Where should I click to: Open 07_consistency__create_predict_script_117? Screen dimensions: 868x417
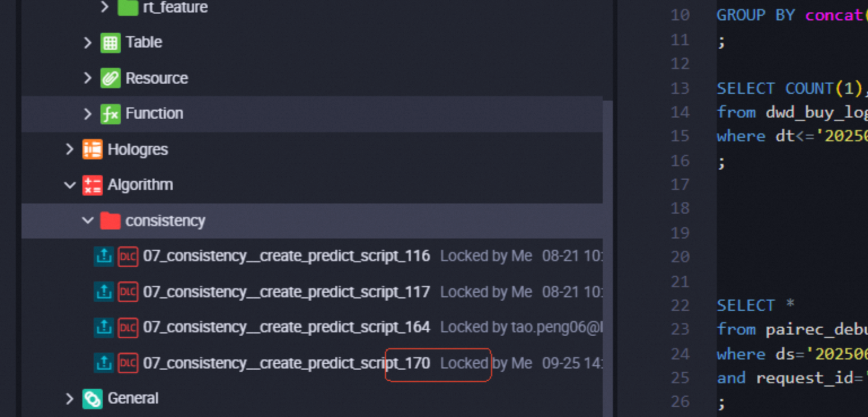point(287,292)
